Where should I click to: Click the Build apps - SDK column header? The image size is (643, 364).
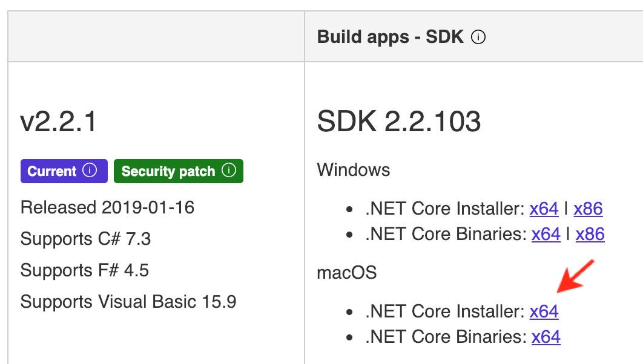[x=390, y=37]
